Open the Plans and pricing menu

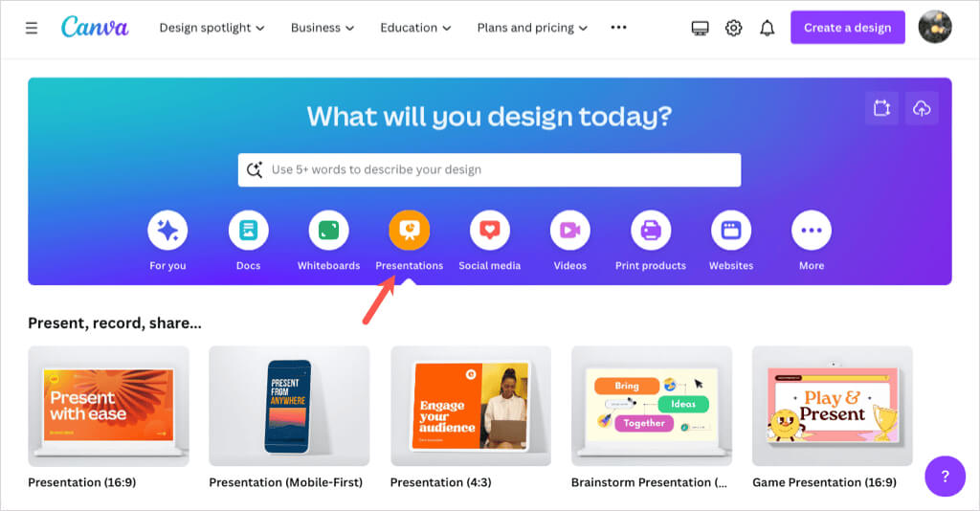[x=532, y=28]
